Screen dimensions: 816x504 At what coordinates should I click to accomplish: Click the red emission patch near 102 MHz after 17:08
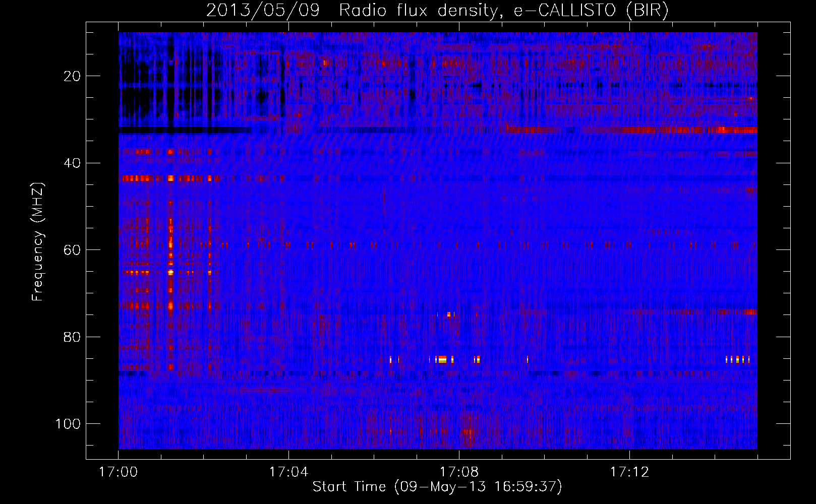pyautogui.click(x=469, y=431)
